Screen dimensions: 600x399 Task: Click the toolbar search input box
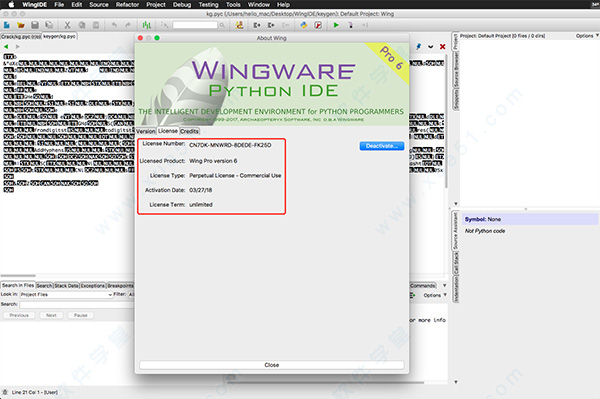195,25
